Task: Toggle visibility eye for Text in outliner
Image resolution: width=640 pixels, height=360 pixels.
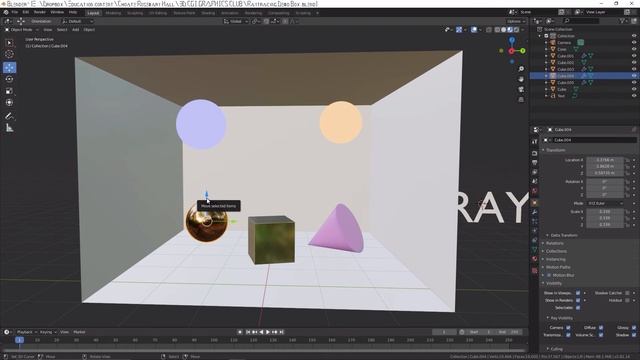Action: coord(634,96)
